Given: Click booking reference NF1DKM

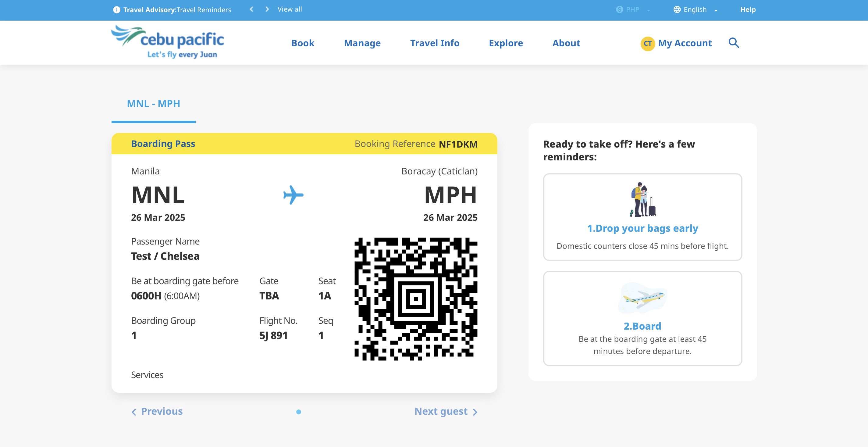Looking at the screenshot, I should tap(458, 144).
